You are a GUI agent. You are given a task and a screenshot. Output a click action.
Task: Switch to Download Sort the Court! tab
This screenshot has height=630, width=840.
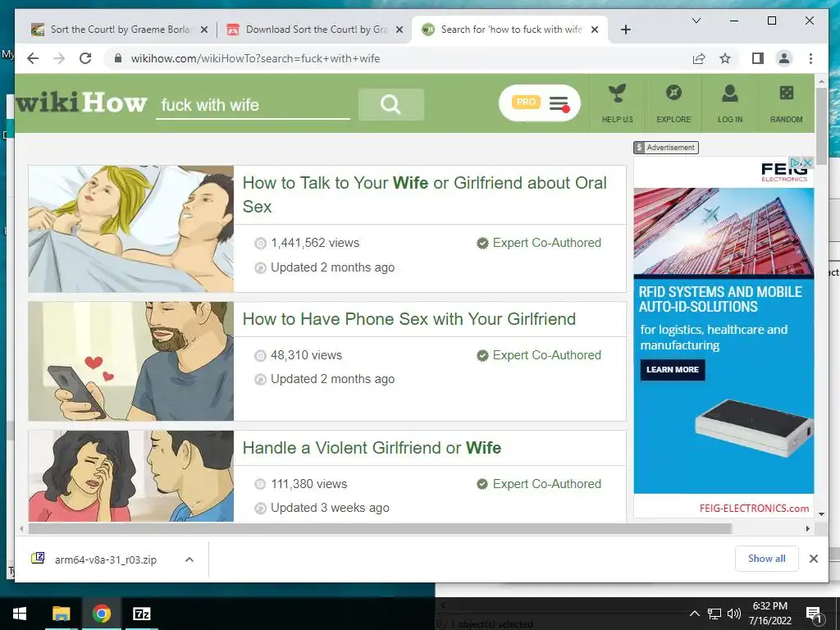point(317,30)
